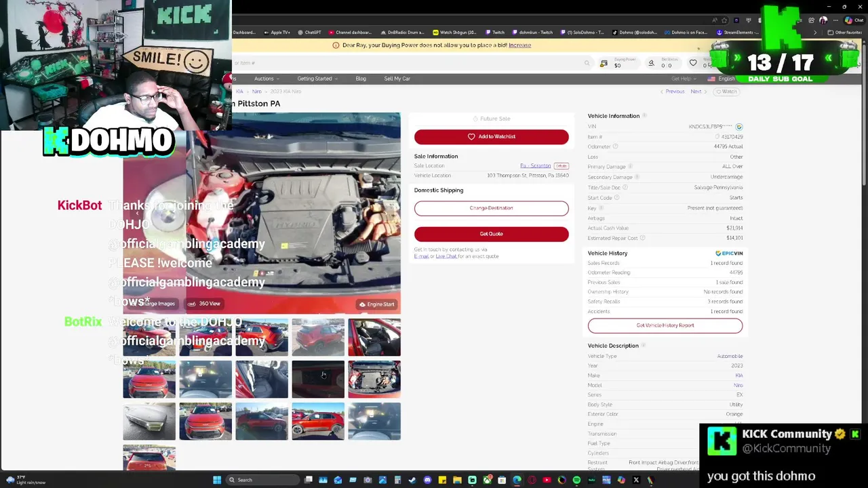This screenshot has height=488, width=868.
Task: Open the Blog menu item
Action: click(x=361, y=79)
